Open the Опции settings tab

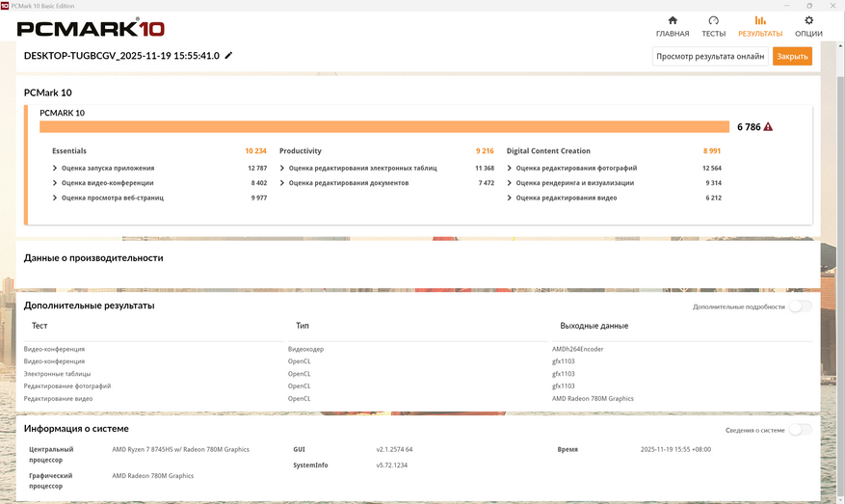pyautogui.click(x=808, y=26)
